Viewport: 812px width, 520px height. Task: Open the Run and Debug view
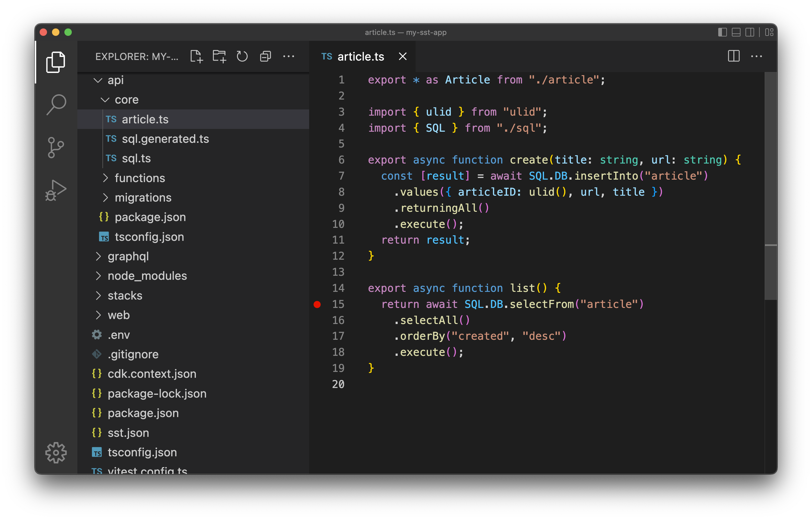tap(55, 190)
